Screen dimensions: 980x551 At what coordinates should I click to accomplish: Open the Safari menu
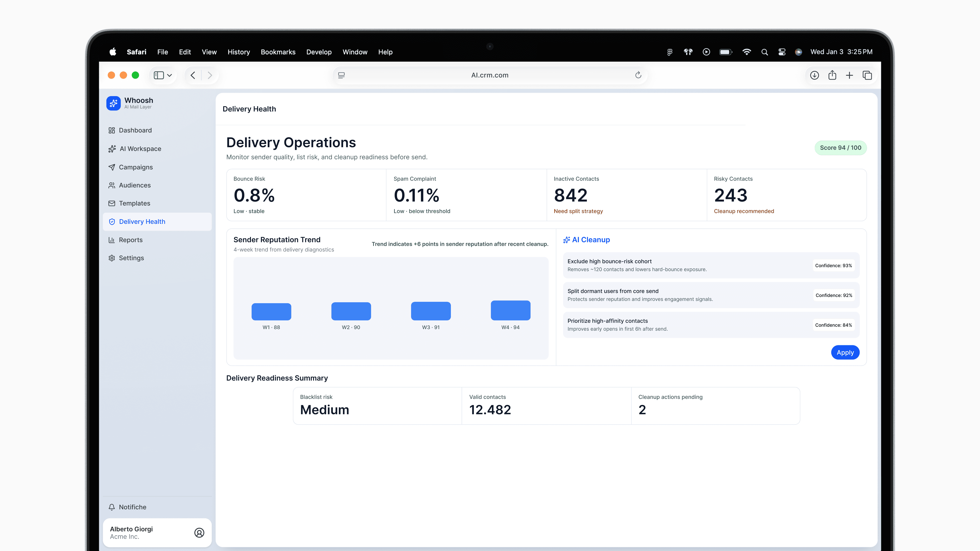136,52
